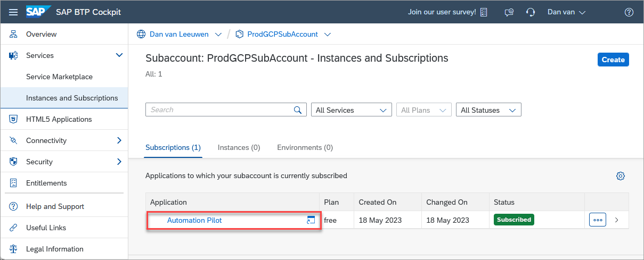Open the feedback chat icon
The height and width of the screenshot is (260, 644).
(x=509, y=12)
